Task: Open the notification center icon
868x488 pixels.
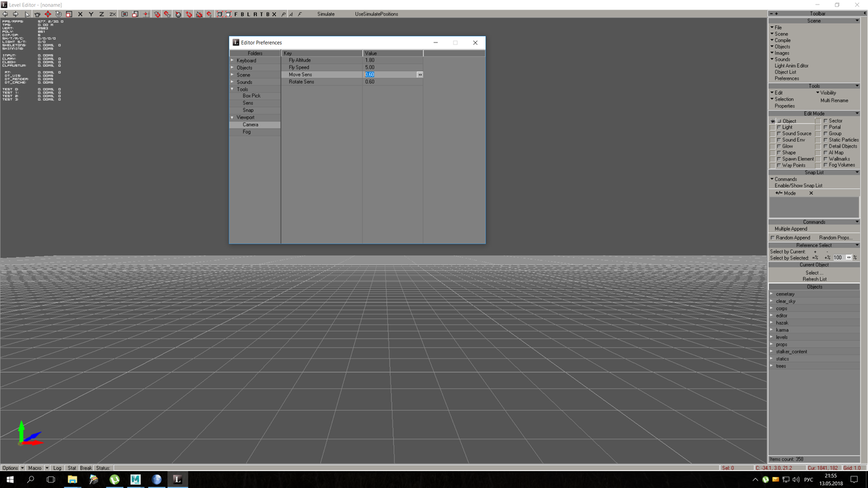Action: [x=854, y=479]
